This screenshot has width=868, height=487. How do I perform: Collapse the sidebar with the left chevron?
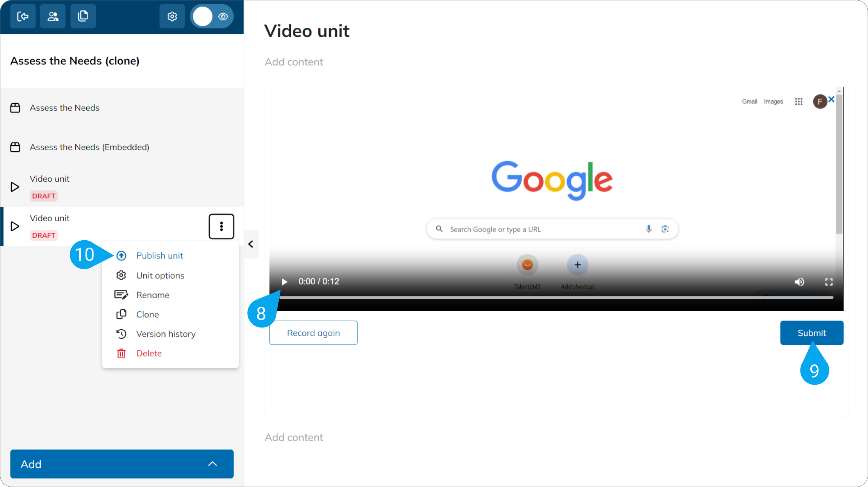tap(251, 244)
